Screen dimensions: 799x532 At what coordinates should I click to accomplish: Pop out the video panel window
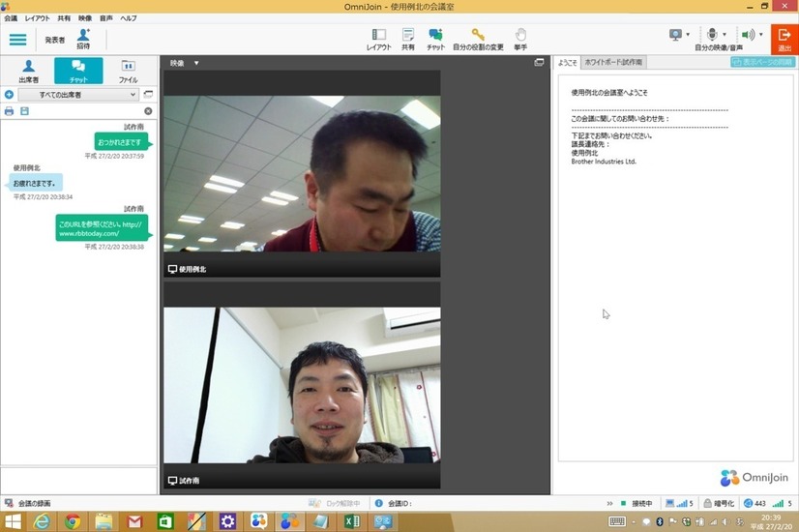pos(539,62)
